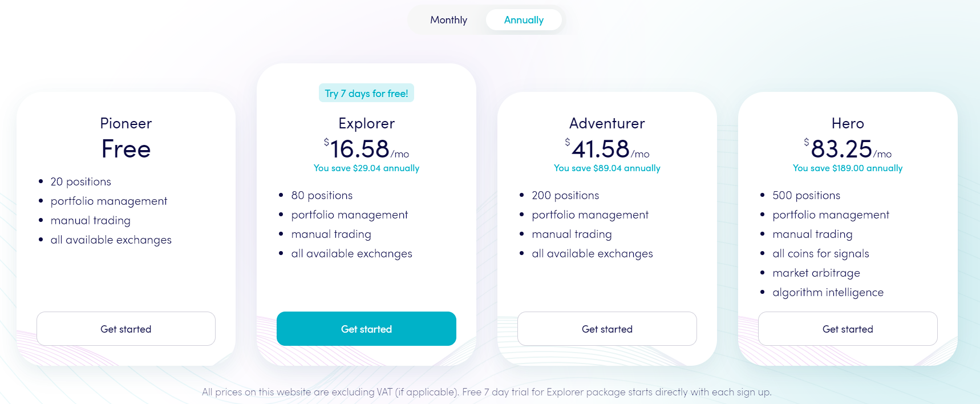Click algorithm intelligence feature in Hero

tap(828, 292)
